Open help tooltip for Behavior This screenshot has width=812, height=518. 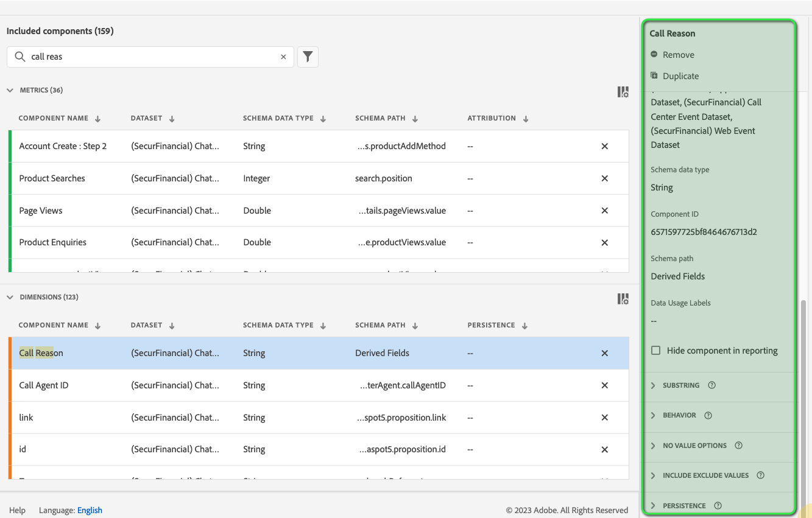coord(708,415)
